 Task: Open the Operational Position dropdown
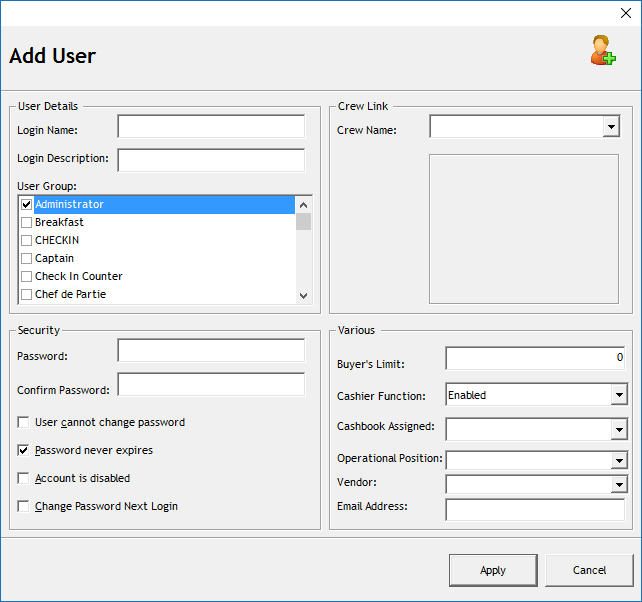[619, 461]
